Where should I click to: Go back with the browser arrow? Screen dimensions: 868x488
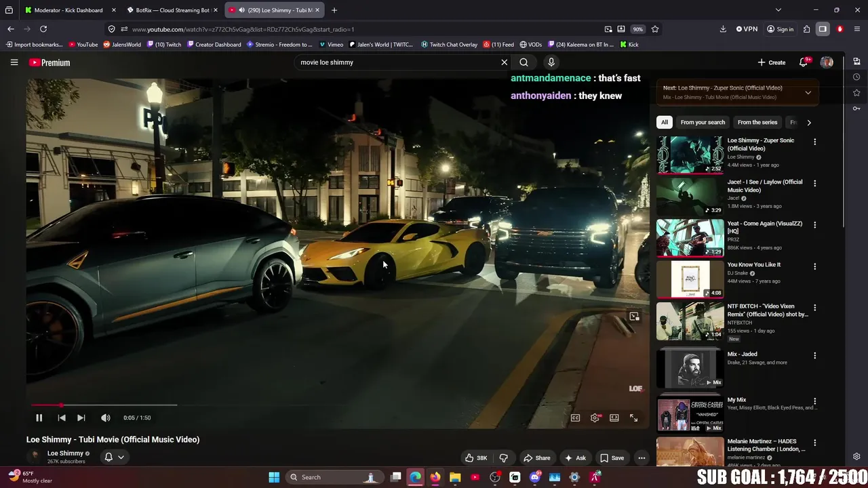(x=11, y=29)
